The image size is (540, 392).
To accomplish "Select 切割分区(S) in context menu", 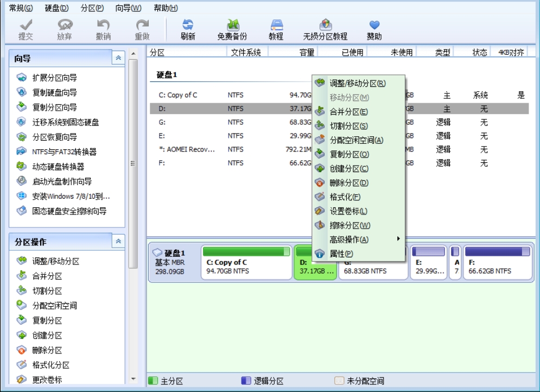I will [x=358, y=126].
